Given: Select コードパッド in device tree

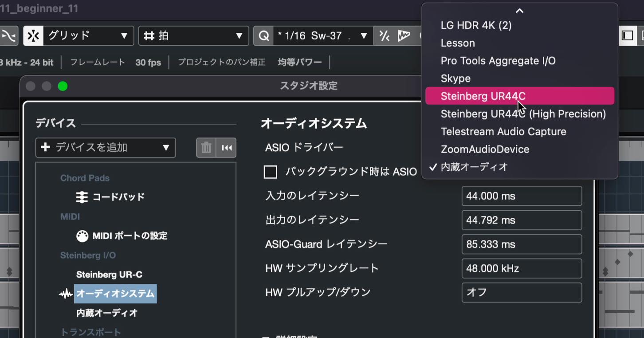Looking at the screenshot, I should pyautogui.click(x=118, y=197).
